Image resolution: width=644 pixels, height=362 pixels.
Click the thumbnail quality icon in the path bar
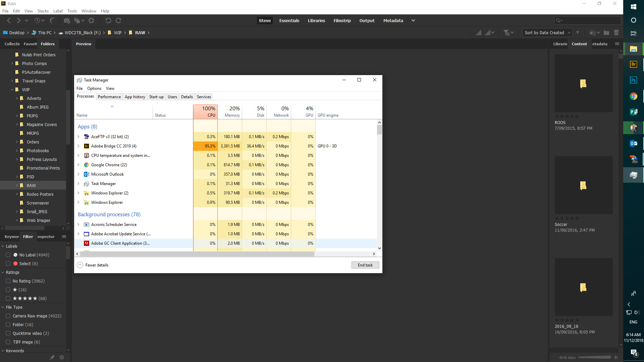(479, 33)
